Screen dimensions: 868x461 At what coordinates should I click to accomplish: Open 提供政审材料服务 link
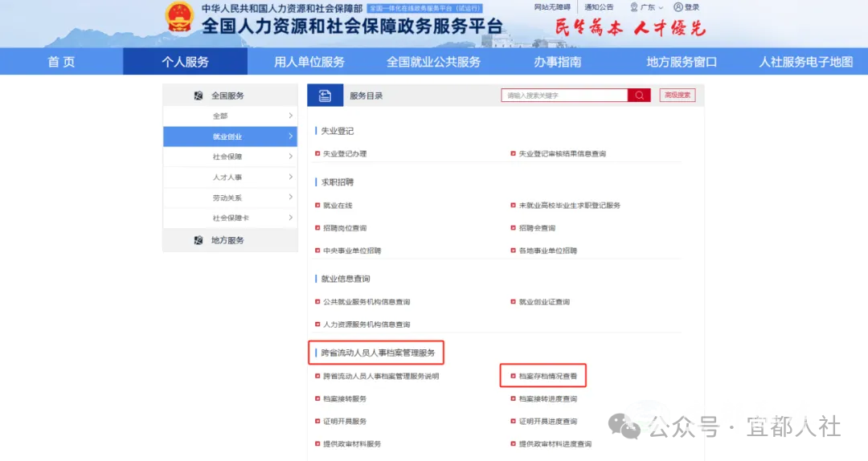tap(352, 444)
